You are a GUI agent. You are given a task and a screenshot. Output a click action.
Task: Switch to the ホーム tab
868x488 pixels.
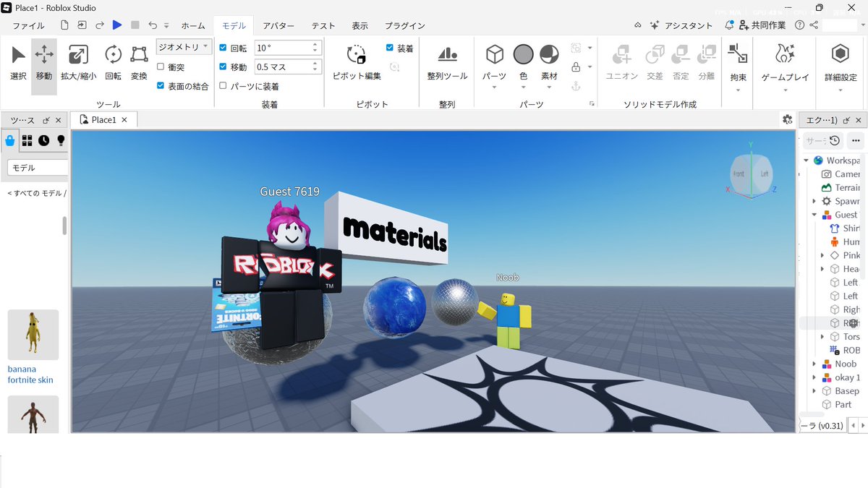193,25
